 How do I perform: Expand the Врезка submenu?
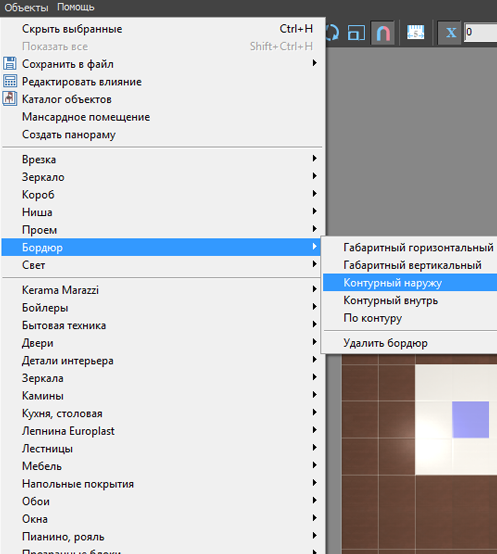162,159
